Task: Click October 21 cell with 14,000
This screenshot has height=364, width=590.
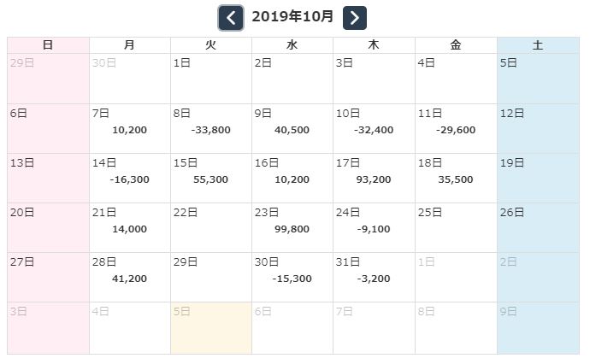Action: point(130,228)
